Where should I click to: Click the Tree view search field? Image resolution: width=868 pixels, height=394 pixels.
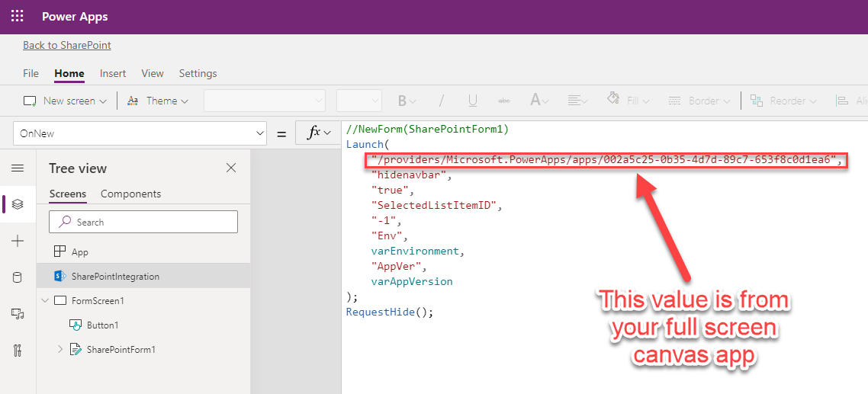pyautogui.click(x=143, y=222)
